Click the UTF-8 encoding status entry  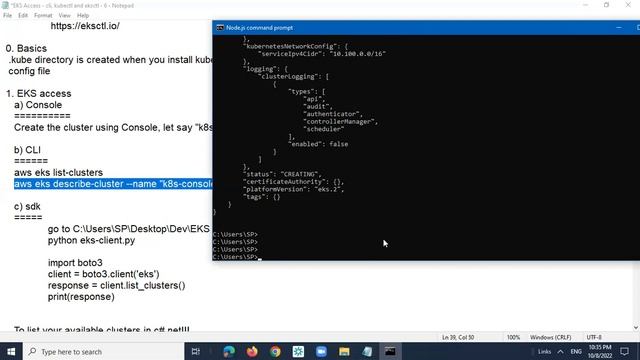(x=594, y=338)
